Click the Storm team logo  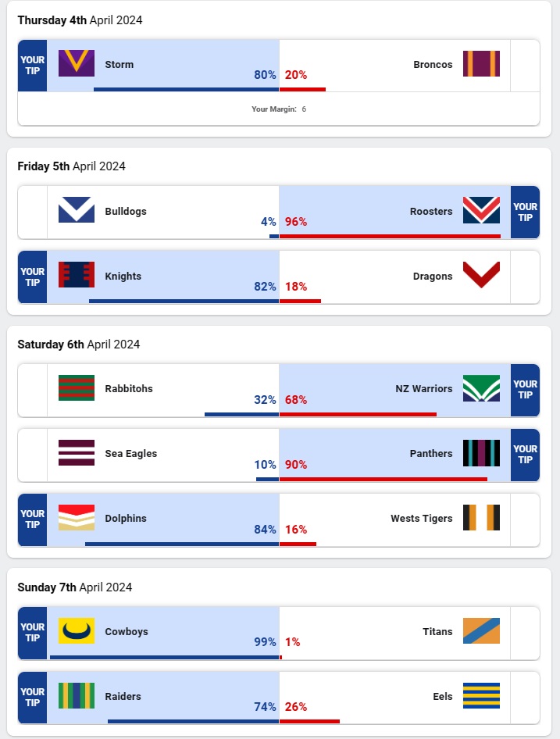coord(77,63)
